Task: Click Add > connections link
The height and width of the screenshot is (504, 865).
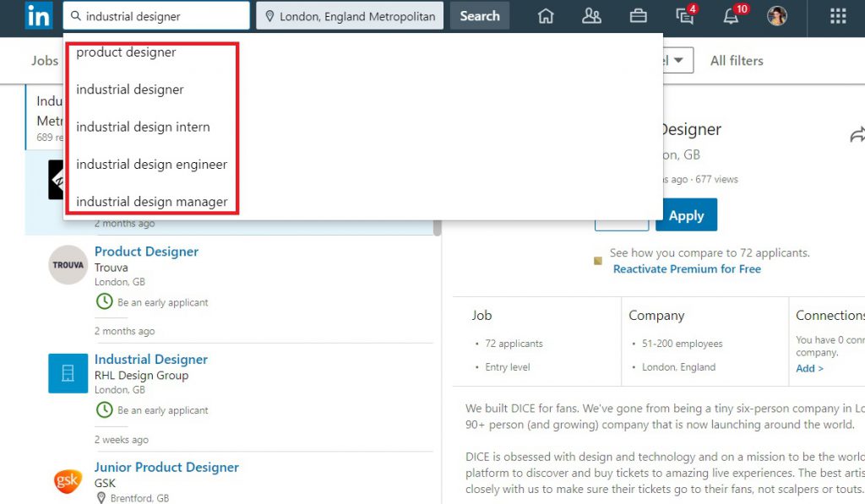Action: tap(809, 368)
